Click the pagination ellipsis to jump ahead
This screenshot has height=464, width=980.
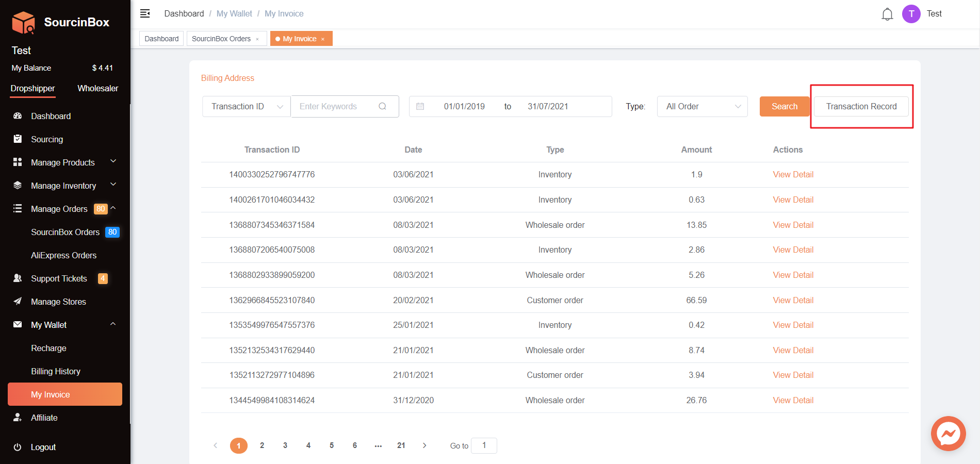coord(378,445)
